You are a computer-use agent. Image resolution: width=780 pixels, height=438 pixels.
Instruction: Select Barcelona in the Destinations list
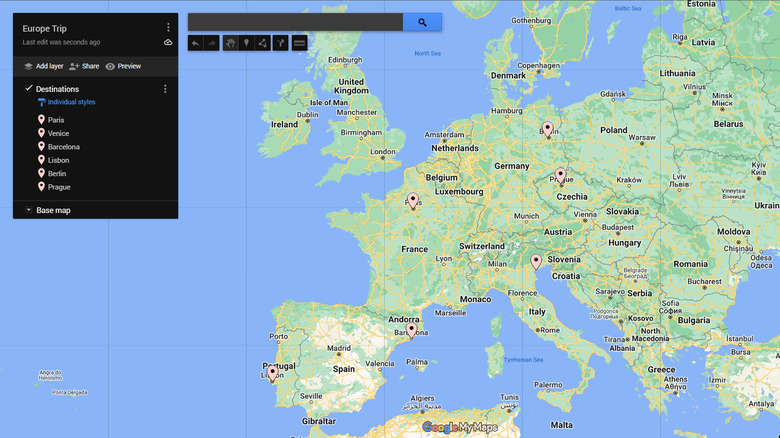click(63, 147)
